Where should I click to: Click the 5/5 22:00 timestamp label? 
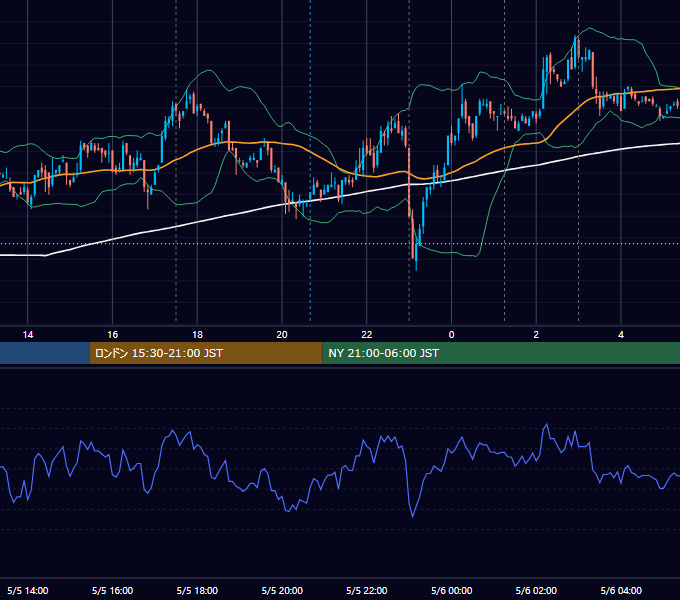[x=367, y=590]
